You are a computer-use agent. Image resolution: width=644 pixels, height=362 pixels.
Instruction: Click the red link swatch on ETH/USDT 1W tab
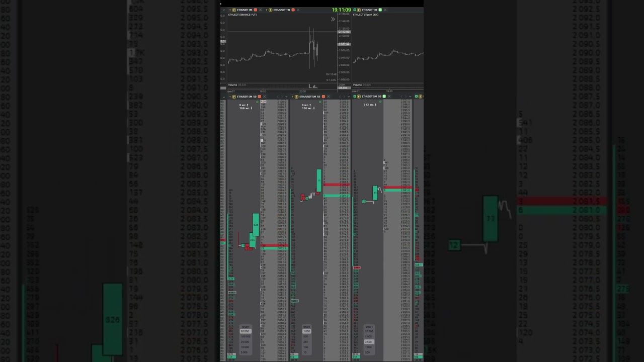293,10
